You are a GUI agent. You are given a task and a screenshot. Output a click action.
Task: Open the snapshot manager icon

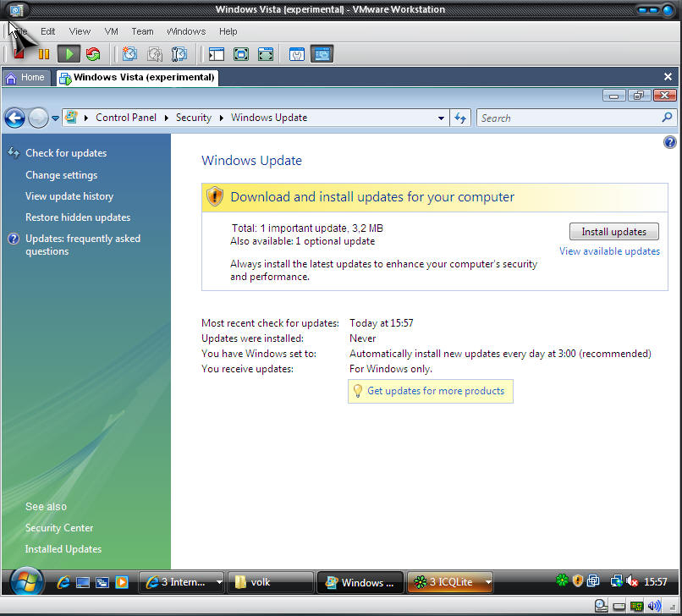coord(179,54)
